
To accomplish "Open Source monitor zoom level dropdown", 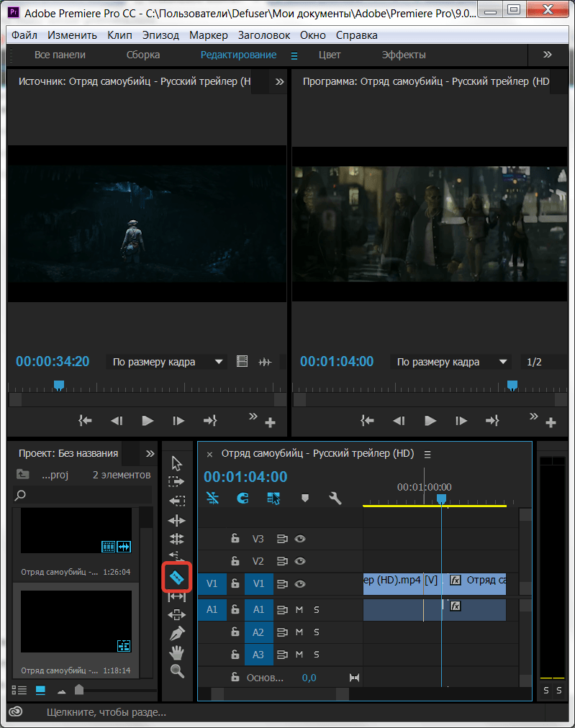I will [x=167, y=362].
